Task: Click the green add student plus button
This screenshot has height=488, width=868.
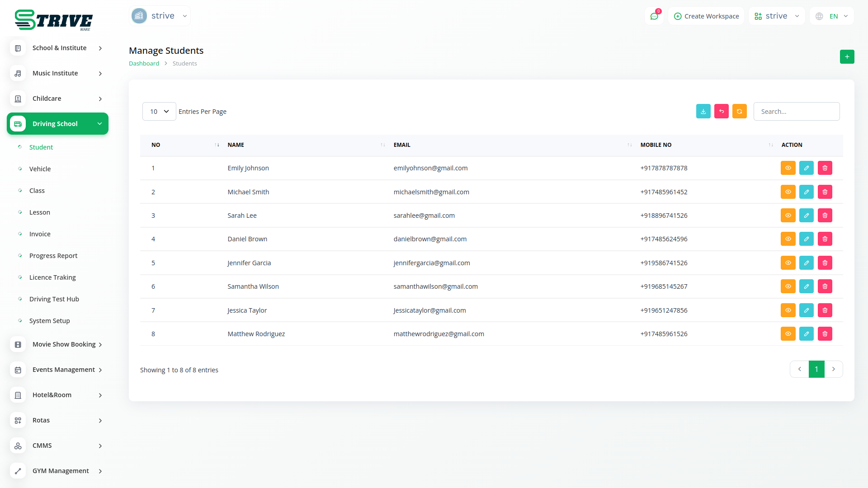Action: (x=847, y=57)
